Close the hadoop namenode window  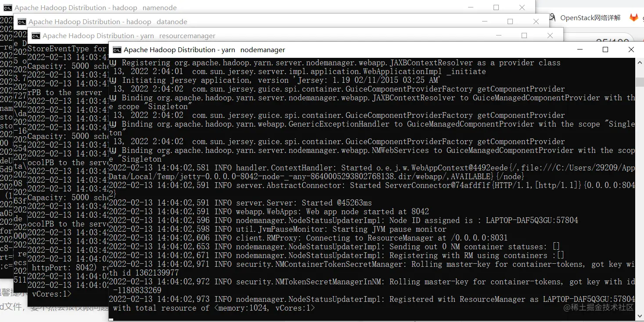522,7
